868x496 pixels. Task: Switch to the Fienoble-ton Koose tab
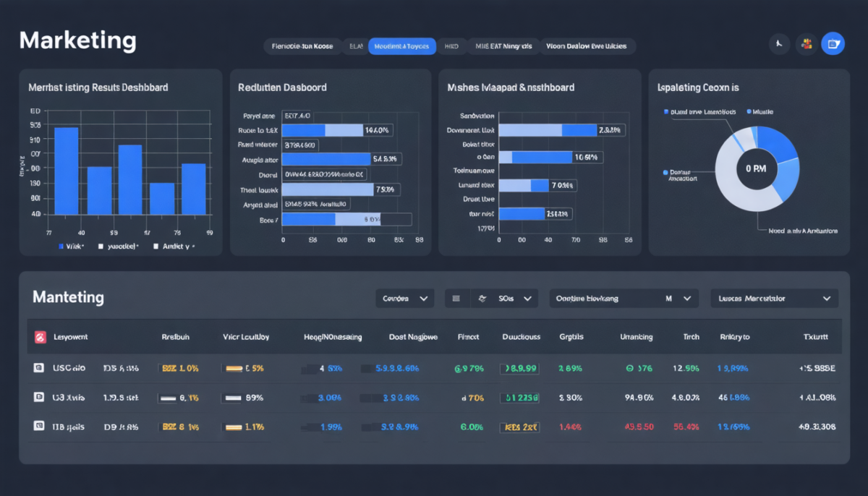tap(302, 46)
